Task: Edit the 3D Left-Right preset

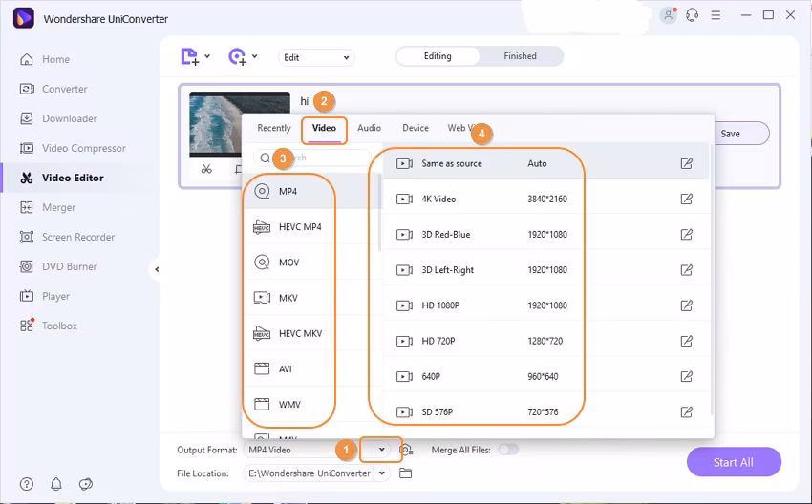Action: (x=686, y=269)
